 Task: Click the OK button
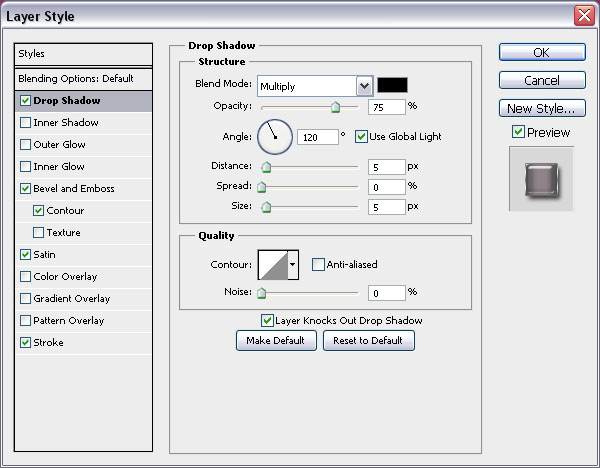pyautogui.click(x=542, y=52)
